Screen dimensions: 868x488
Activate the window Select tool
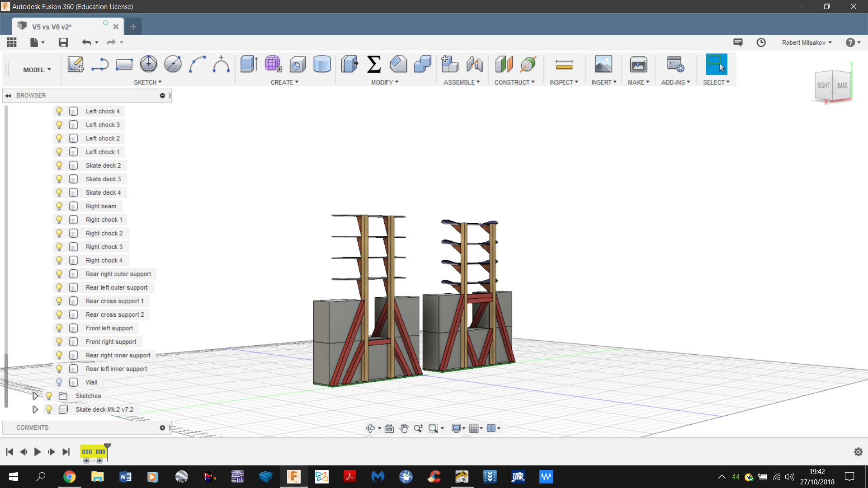click(x=716, y=64)
